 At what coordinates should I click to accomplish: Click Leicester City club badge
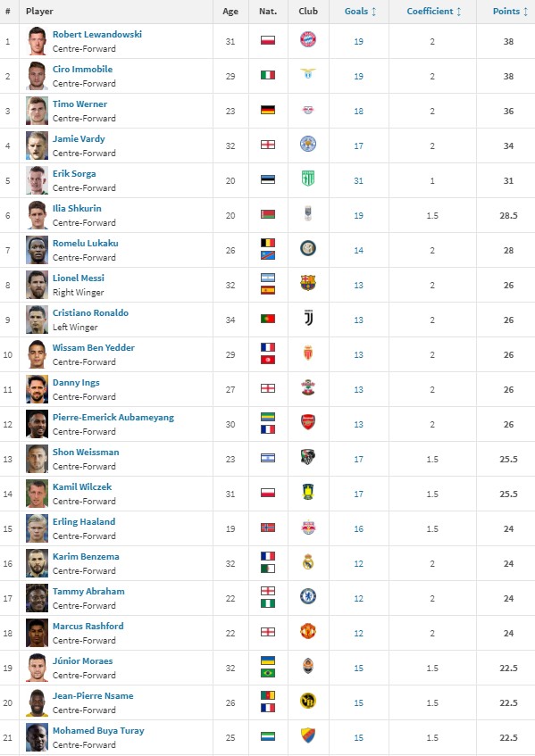point(308,144)
